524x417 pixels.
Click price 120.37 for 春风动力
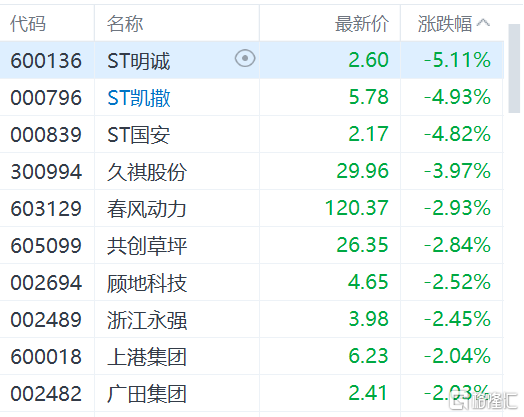pyautogui.click(x=357, y=208)
